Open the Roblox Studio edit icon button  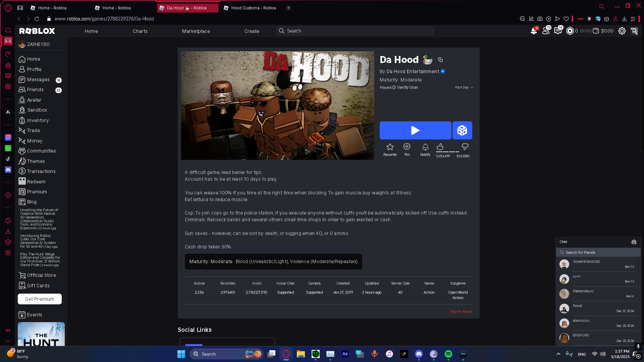[x=462, y=130]
